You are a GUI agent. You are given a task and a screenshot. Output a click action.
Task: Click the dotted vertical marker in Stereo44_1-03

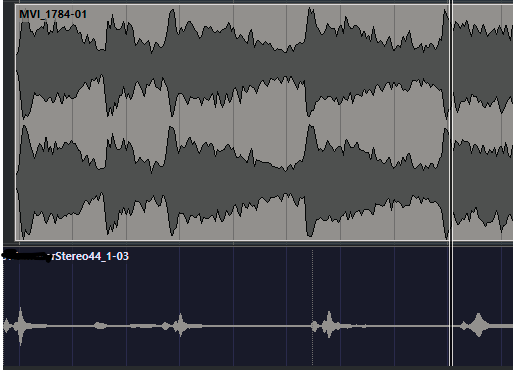(x=312, y=307)
